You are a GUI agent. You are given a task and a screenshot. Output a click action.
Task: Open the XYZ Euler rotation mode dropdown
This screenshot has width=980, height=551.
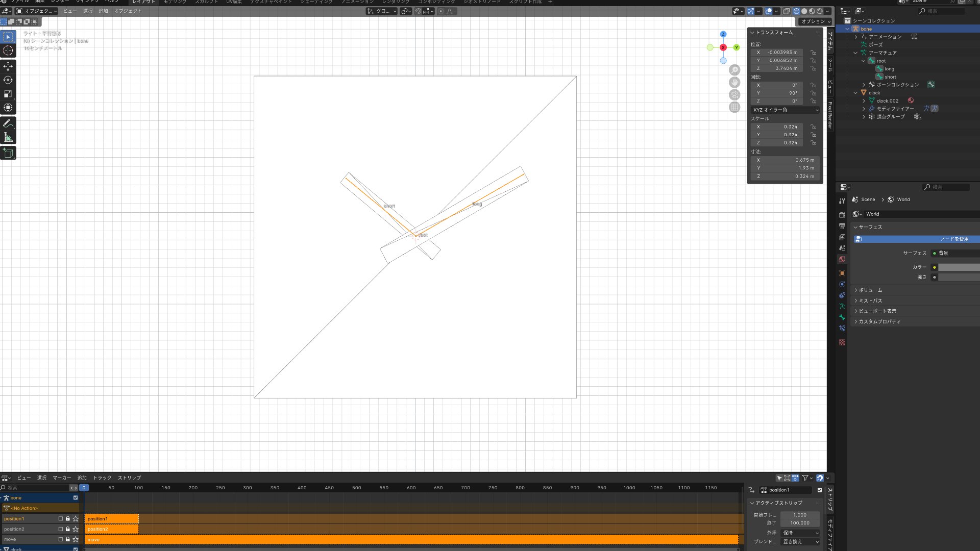pos(786,110)
